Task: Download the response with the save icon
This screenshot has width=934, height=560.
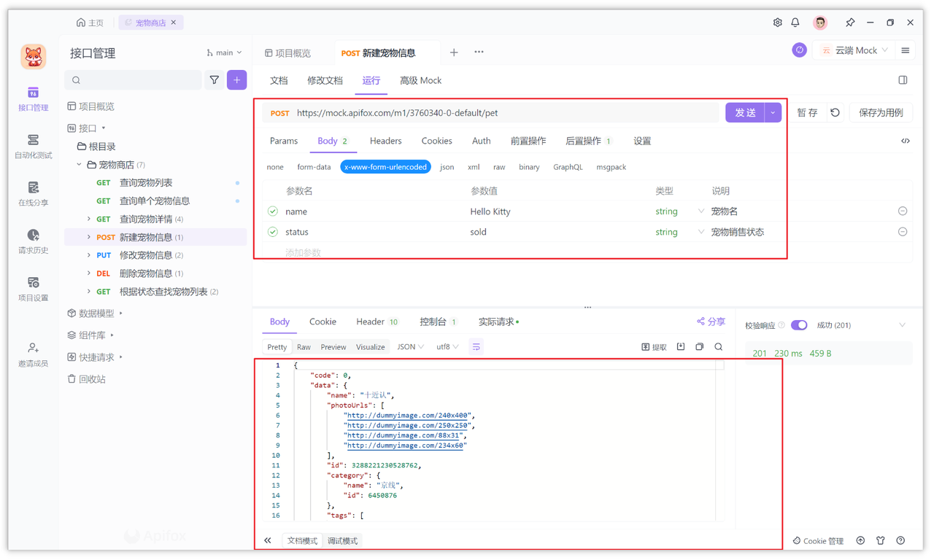Action: (681, 347)
